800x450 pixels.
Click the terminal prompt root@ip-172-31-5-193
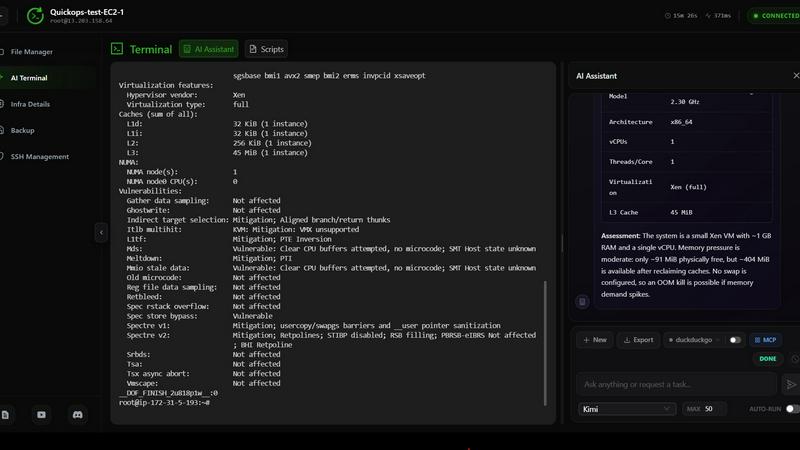click(164, 403)
